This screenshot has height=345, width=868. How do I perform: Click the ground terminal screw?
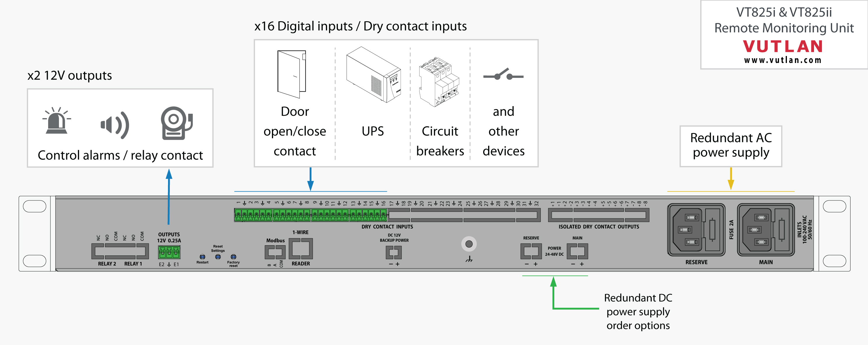coord(469,244)
